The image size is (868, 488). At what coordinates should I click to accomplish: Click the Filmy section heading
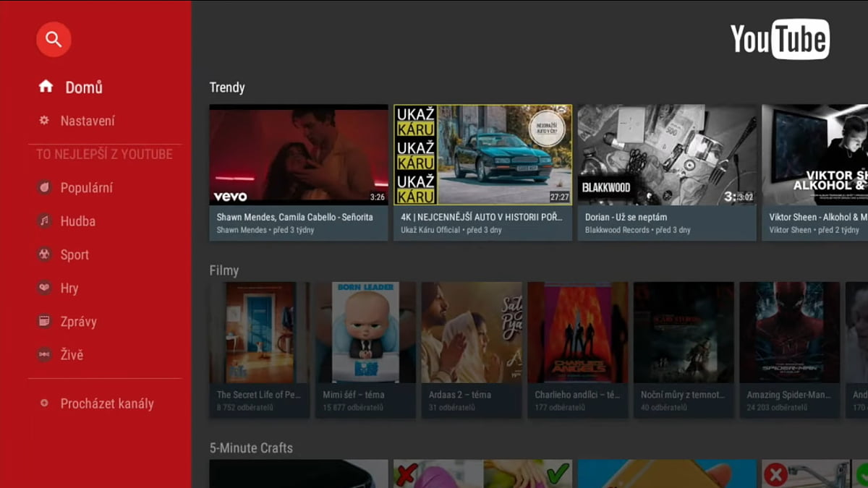pyautogui.click(x=224, y=270)
